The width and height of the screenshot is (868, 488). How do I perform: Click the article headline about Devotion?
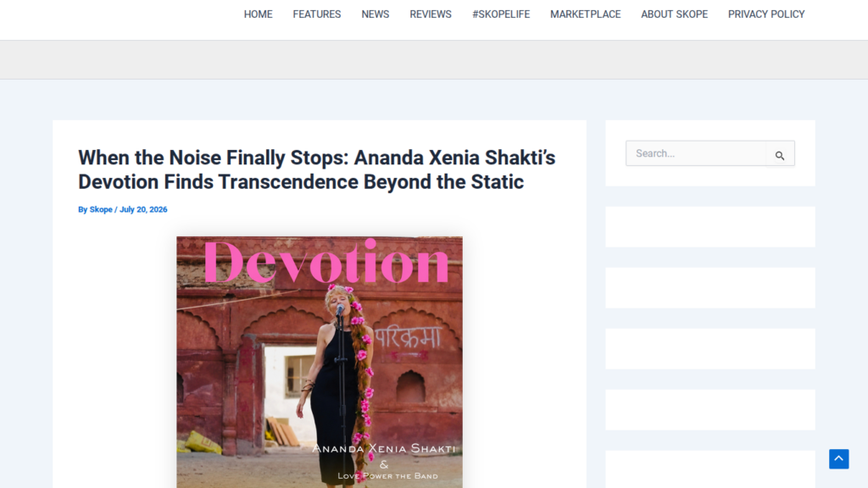point(317,169)
